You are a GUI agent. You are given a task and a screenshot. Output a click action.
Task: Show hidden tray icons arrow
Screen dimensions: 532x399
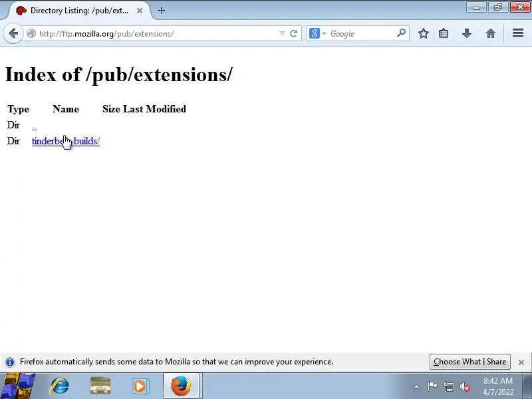(416, 386)
